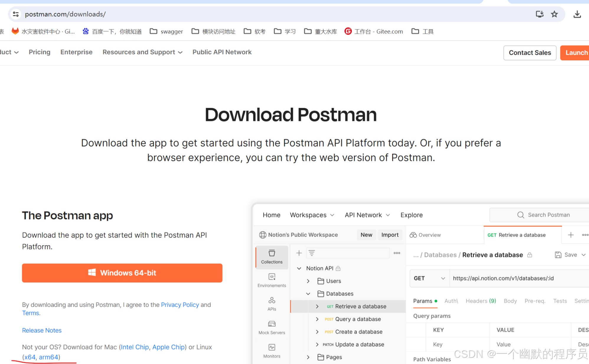
Task: Open browser downloads icon
Action: coord(577,14)
